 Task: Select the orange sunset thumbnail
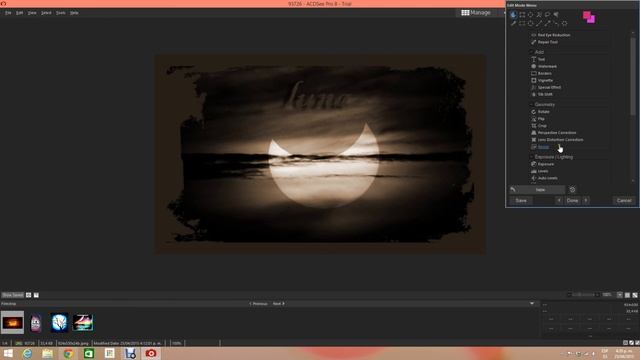click(x=12, y=323)
